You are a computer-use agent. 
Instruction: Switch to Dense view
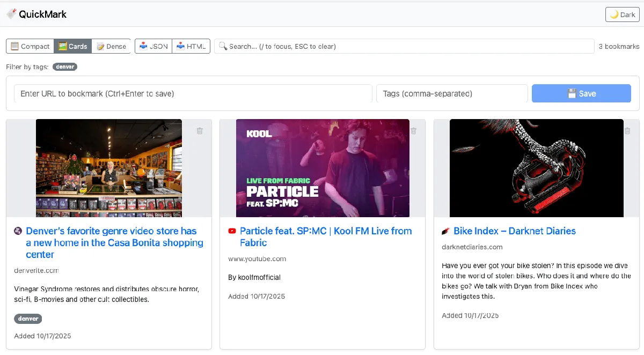[111, 47]
